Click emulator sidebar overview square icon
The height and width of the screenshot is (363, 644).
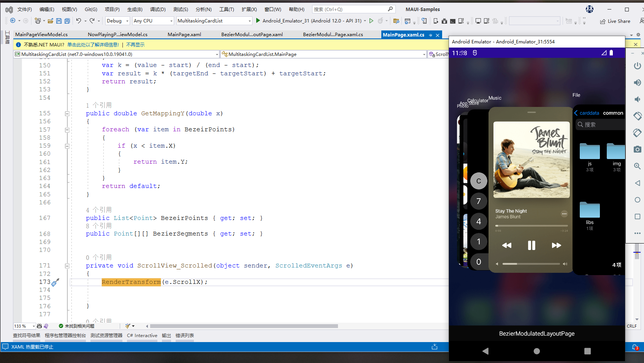[638, 217]
